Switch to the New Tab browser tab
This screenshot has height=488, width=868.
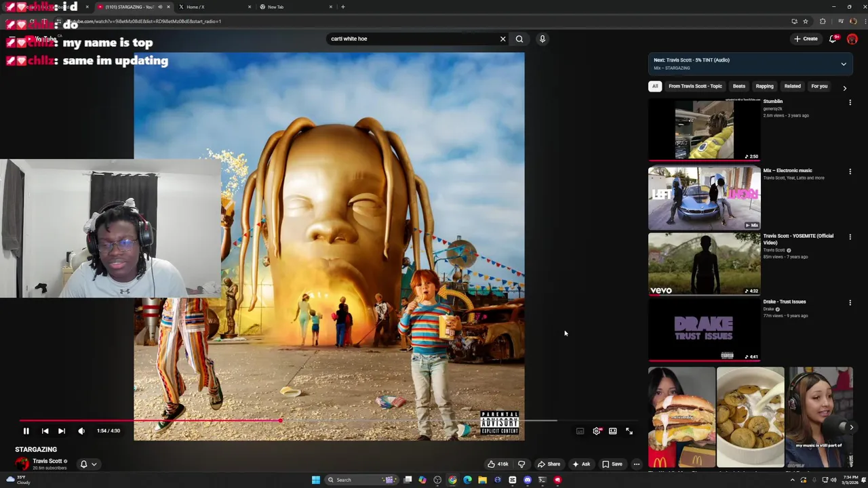pos(295,7)
